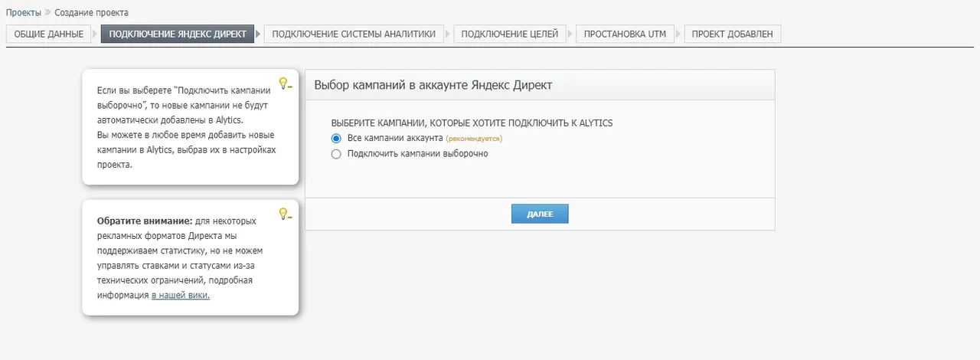The image size is (980, 360).
Task: Open the Простановка UTM step tab
Action: [x=626, y=34]
